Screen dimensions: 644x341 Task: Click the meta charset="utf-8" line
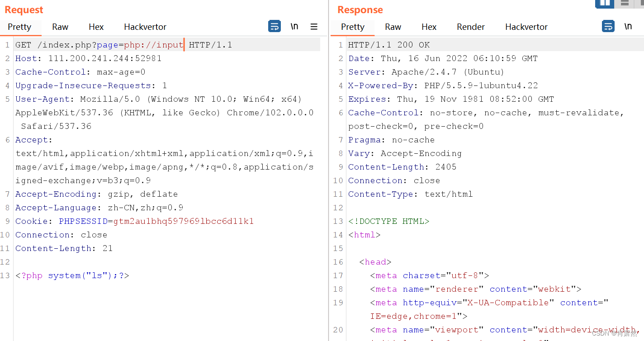click(x=430, y=275)
